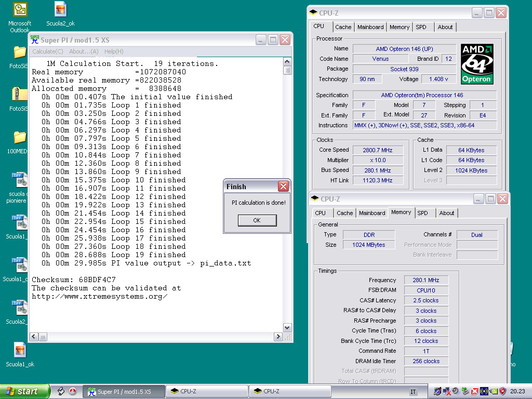Image resolution: width=532 pixels, height=399 pixels.
Task: Switch to first CPU-Z taskbar button
Action: pyautogui.click(x=206, y=391)
